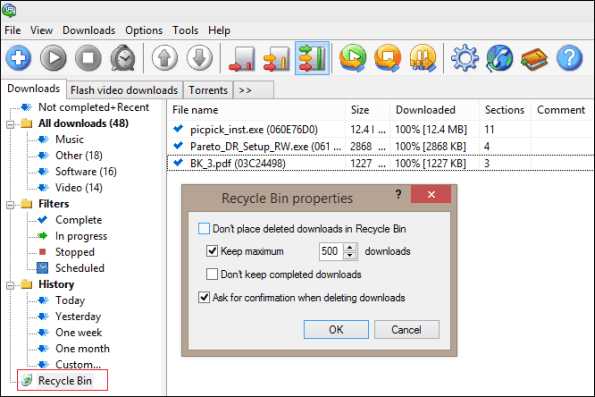Click the blue question mark help icon

(569, 58)
